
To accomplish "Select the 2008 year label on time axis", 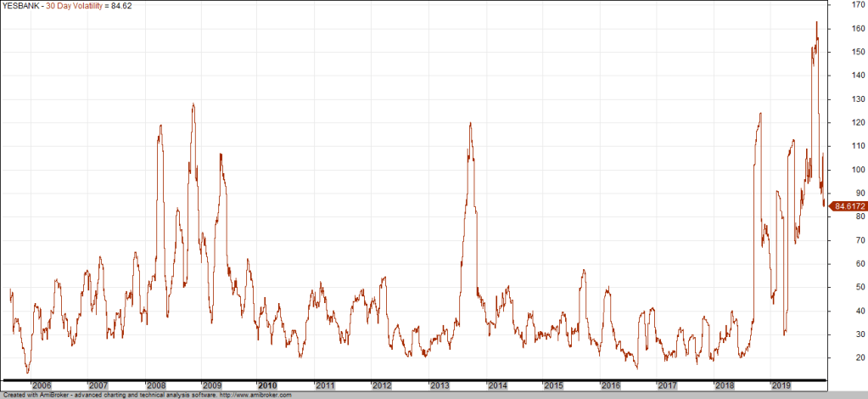I will point(155,385).
